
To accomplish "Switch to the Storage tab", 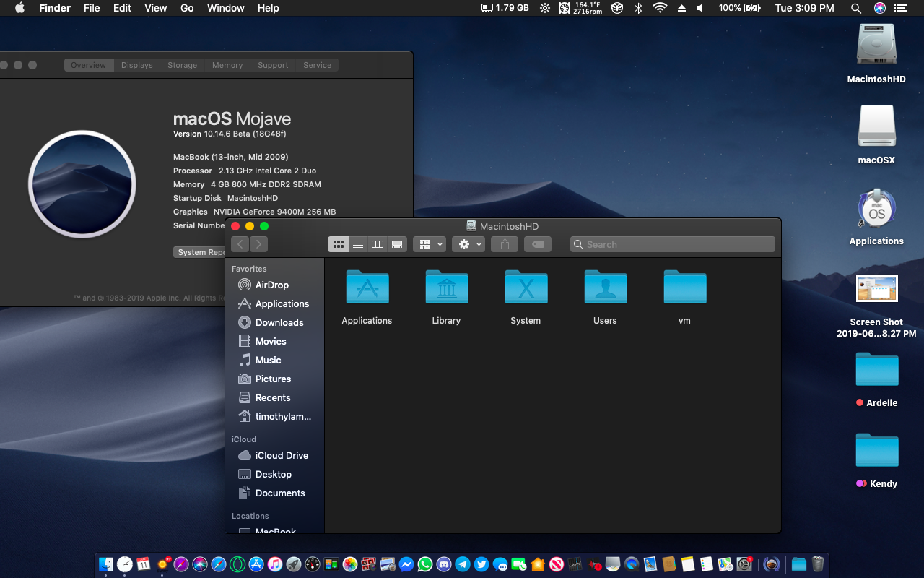I will (x=183, y=65).
